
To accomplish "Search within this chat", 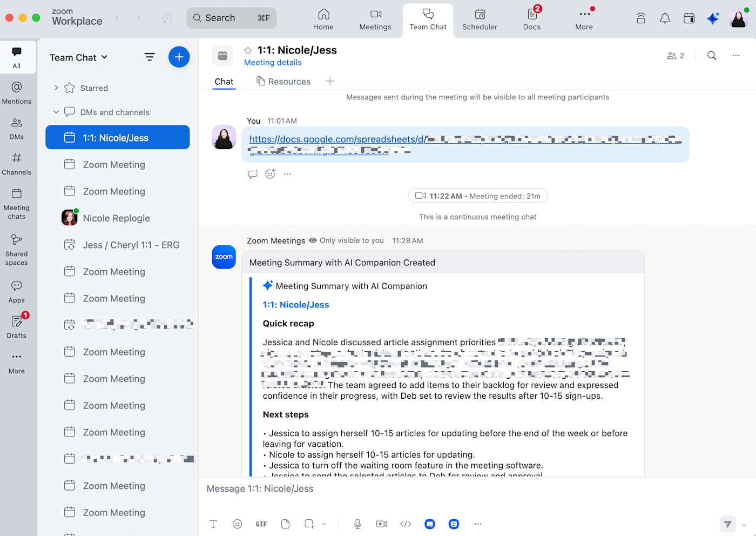I will click(712, 56).
